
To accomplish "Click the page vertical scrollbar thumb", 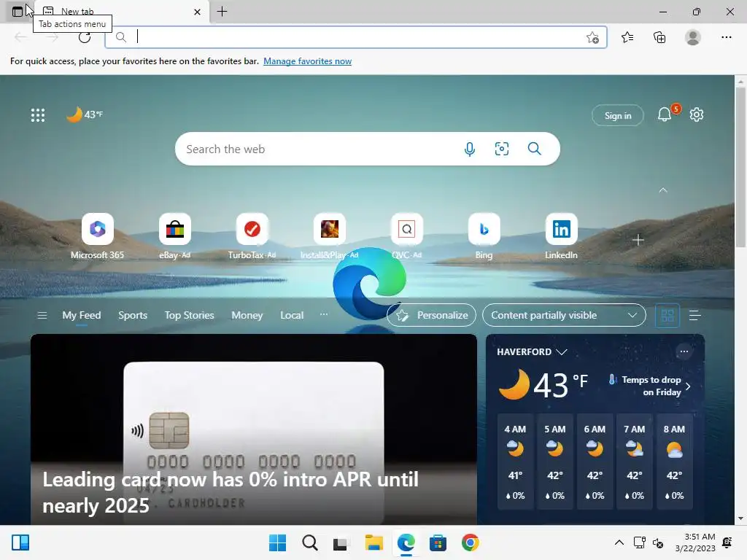I will pos(740,167).
